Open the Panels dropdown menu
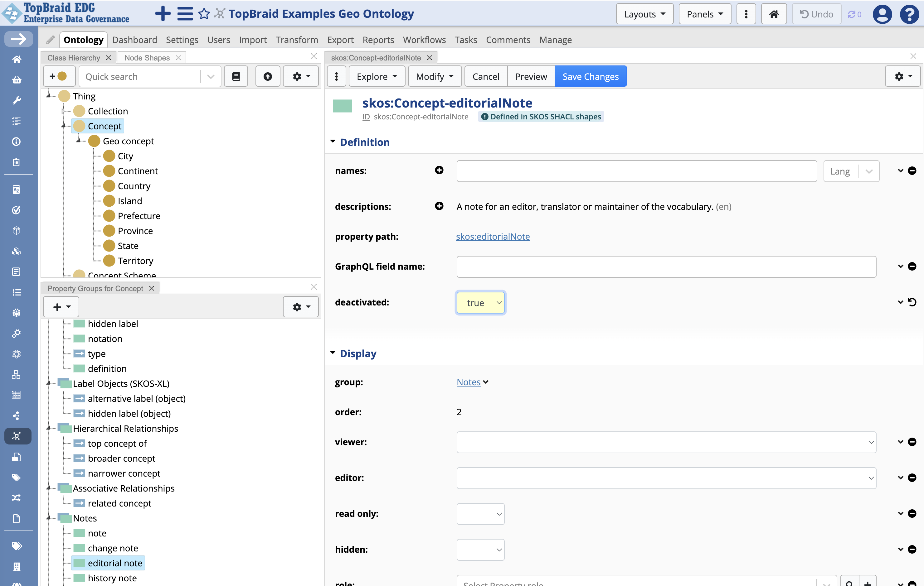This screenshot has height=586, width=924. (x=704, y=14)
